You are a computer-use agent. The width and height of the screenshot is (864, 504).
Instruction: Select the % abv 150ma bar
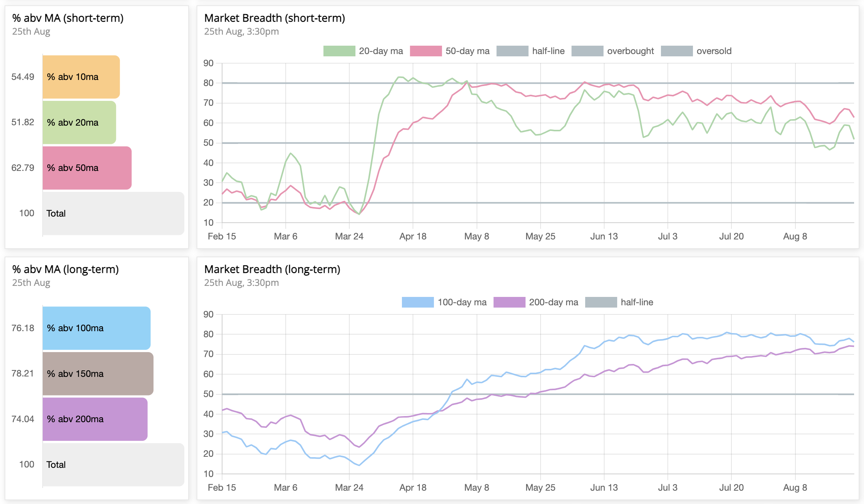click(98, 374)
